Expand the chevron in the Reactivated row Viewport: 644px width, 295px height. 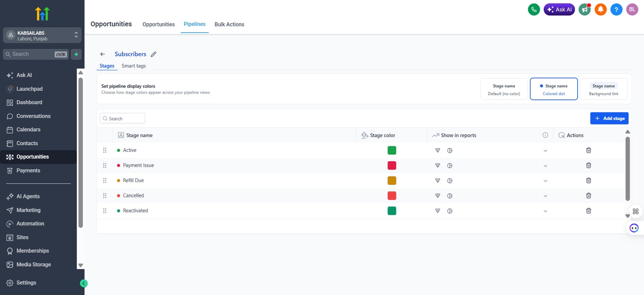545,211
